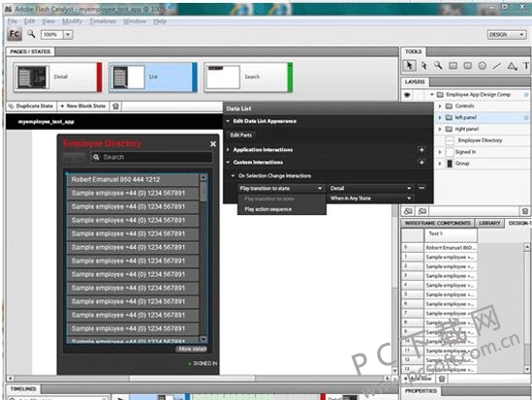The image size is (532, 400).
Task: Expand the Controls layer
Action: 440,107
